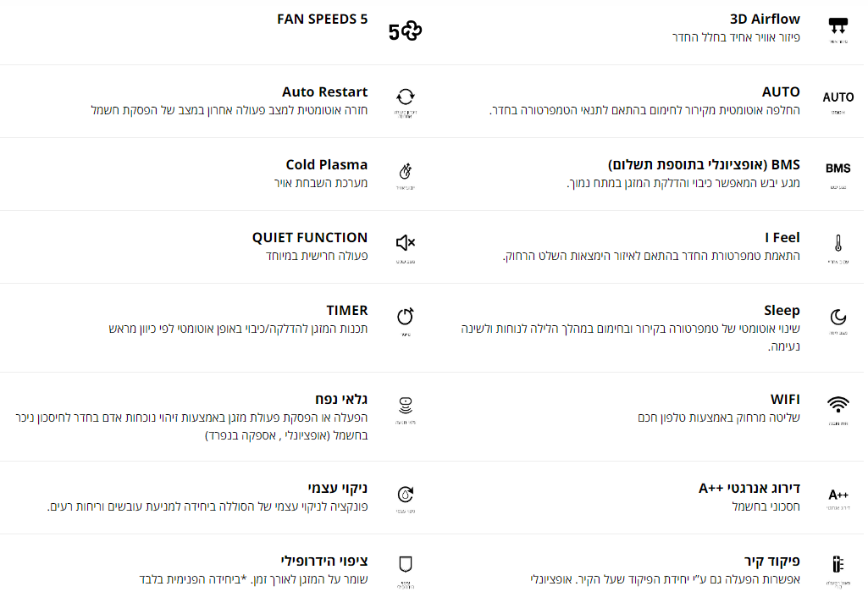Click the Timer clock icon

click(x=406, y=317)
